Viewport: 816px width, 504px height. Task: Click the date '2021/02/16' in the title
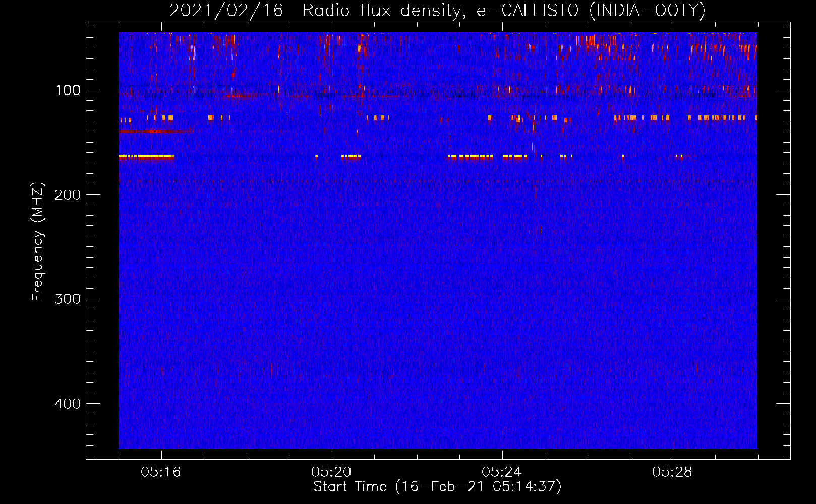226,11
